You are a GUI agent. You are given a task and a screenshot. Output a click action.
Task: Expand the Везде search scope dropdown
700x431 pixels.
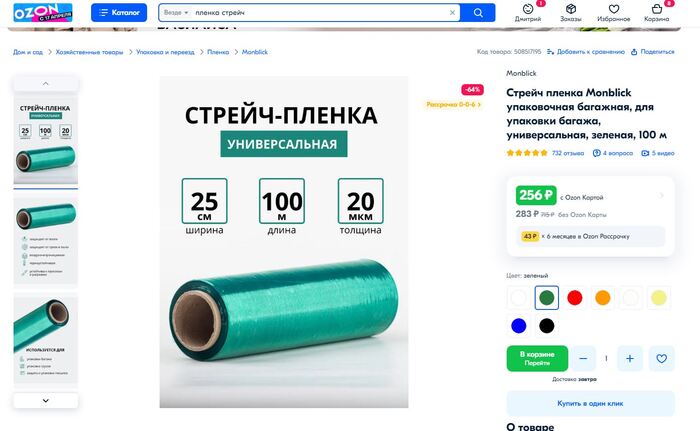[x=176, y=13]
